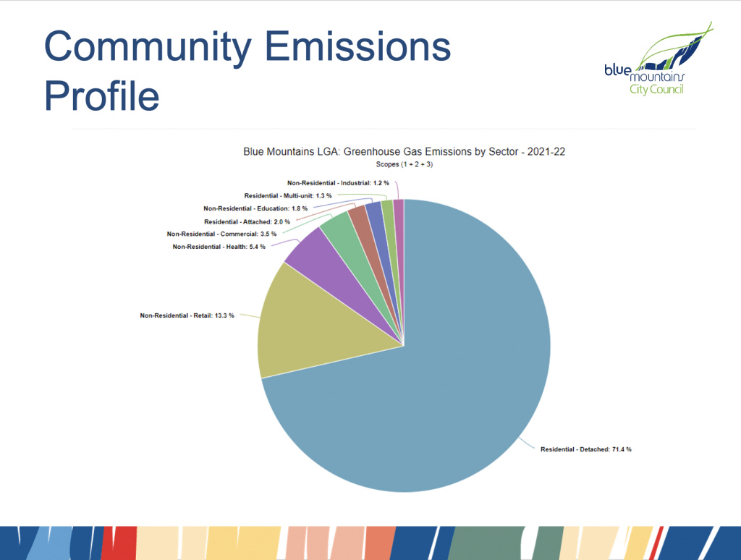
Task: Click the 'Non-Residential - Retail: 13.3 %' label
Action: (187, 315)
